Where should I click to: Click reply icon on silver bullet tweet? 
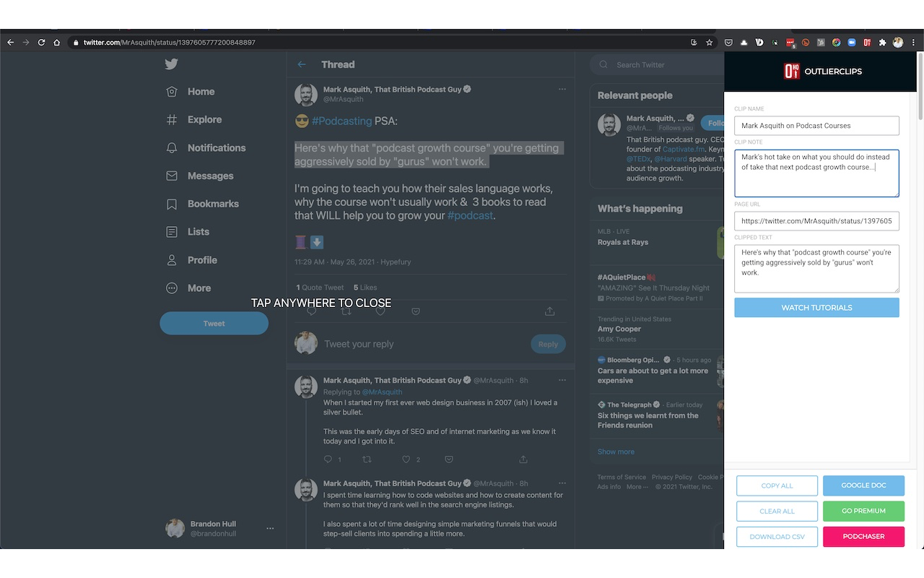click(x=328, y=460)
